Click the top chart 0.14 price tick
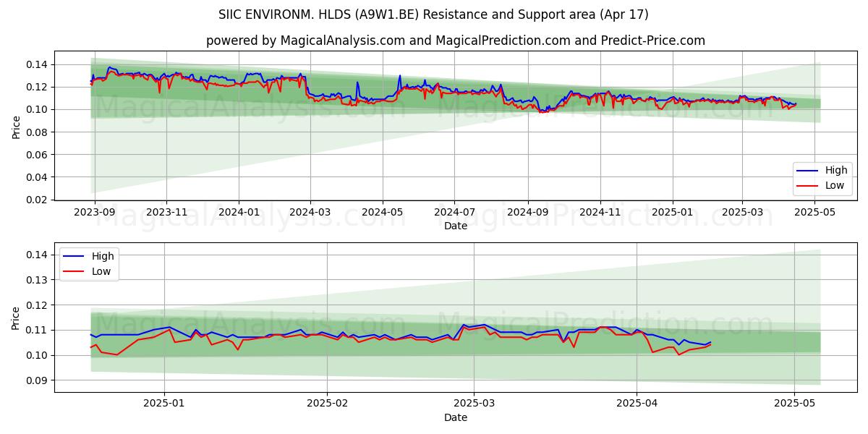 click(x=38, y=64)
